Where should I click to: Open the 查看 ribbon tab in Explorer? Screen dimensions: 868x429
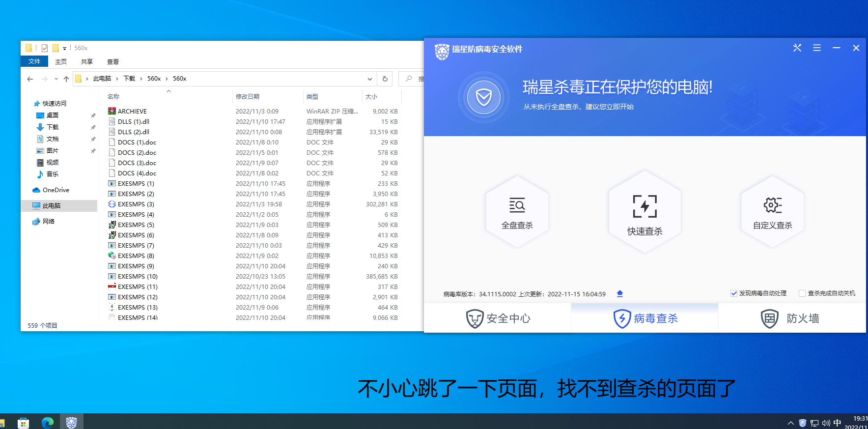113,61
